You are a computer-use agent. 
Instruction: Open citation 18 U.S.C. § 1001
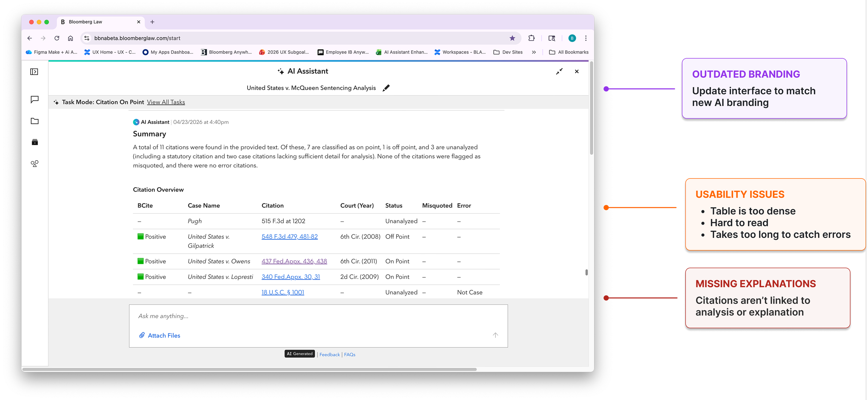click(283, 292)
